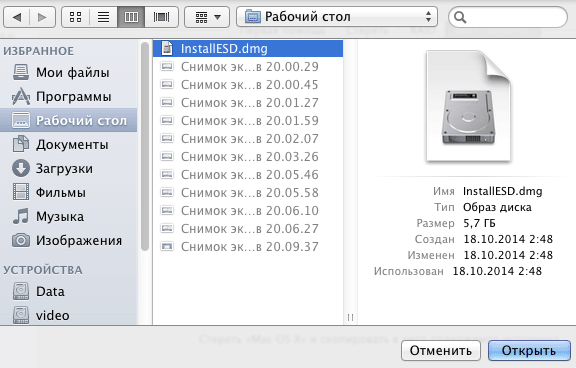The image size is (576, 368).
Task: Select screenshot Снимок эк…в 20.01.59
Action: [248, 120]
